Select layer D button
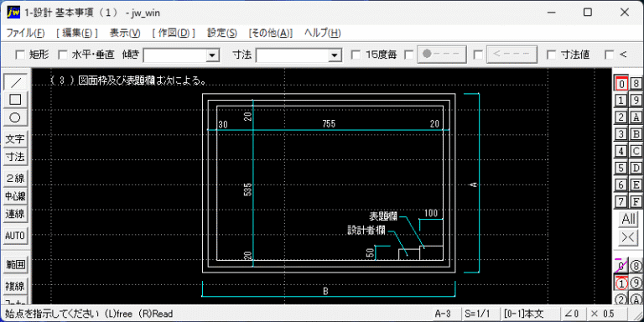This screenshot has height=322, width=644. click(x=636, y=168)
